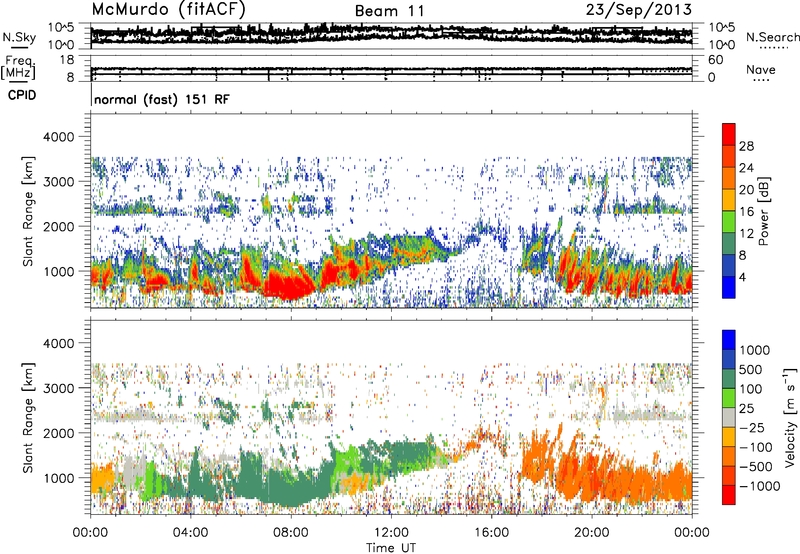Click the Slant Range label of velocity panel
Viewport: 800px width, 554px height.
tap(28, 418)
